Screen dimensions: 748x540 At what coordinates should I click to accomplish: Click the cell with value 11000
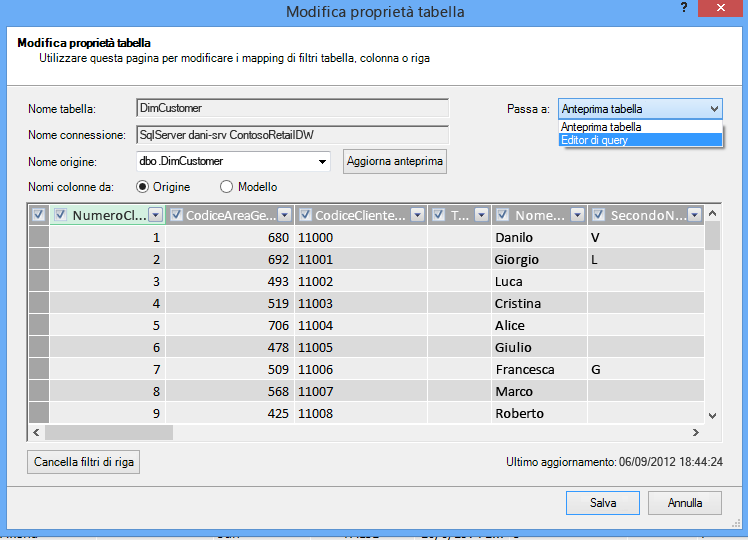[x=361, y=237]
